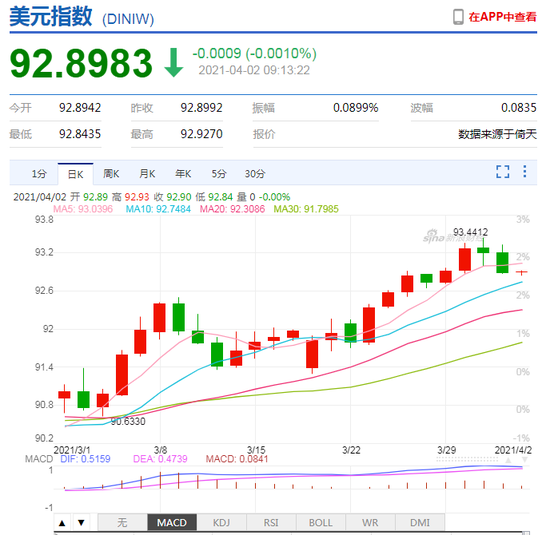Tap the phone icon beside 在APP中查看

458,17
